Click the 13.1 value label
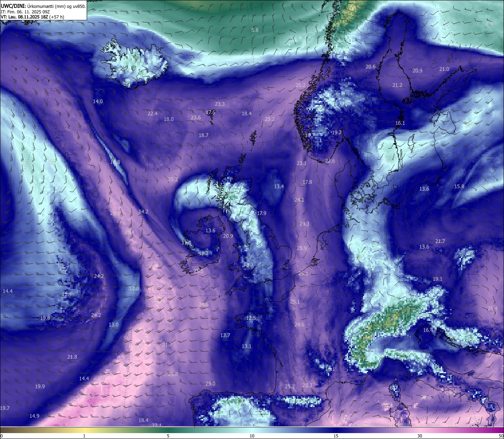This screenshot has height=439, width=504. click(246, 346)
